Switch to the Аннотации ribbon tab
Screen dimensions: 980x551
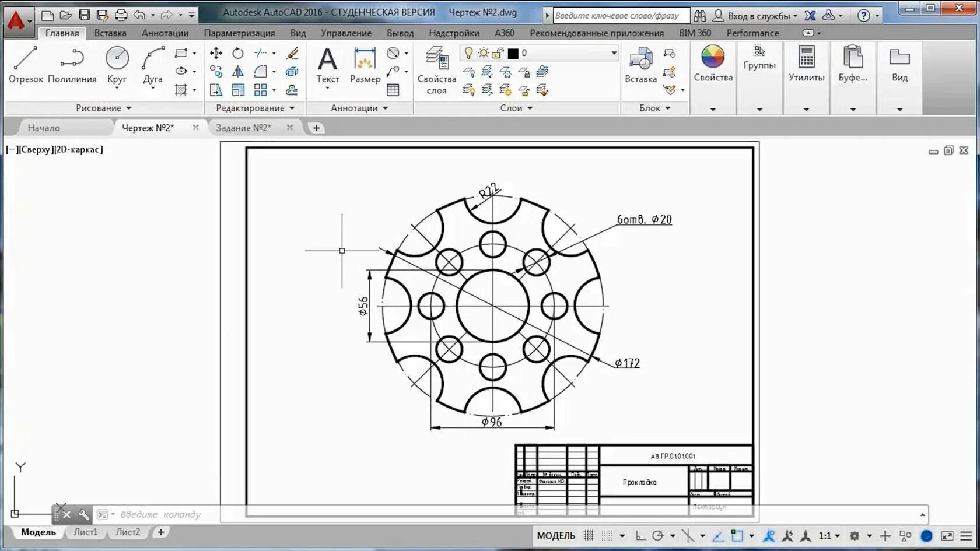pyautogui.click(x=165, y=33)
